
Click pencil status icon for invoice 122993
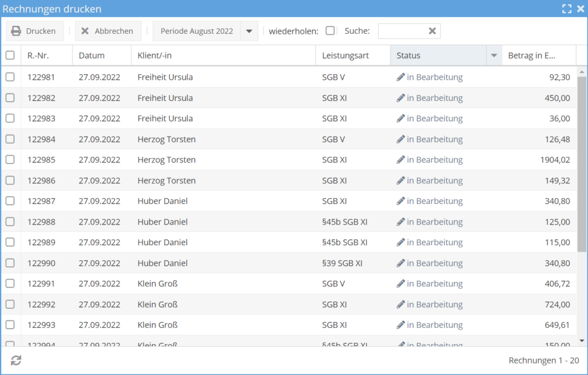pos(401,325)
